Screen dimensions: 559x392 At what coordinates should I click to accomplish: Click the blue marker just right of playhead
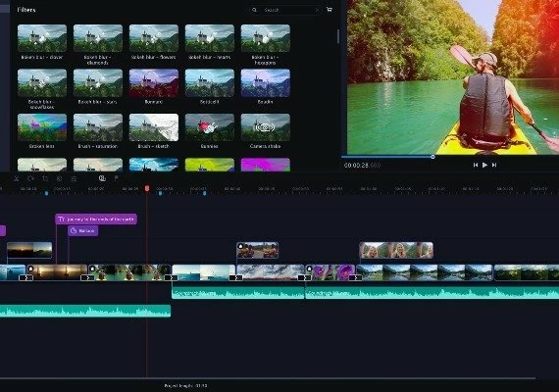click(160, 193)
